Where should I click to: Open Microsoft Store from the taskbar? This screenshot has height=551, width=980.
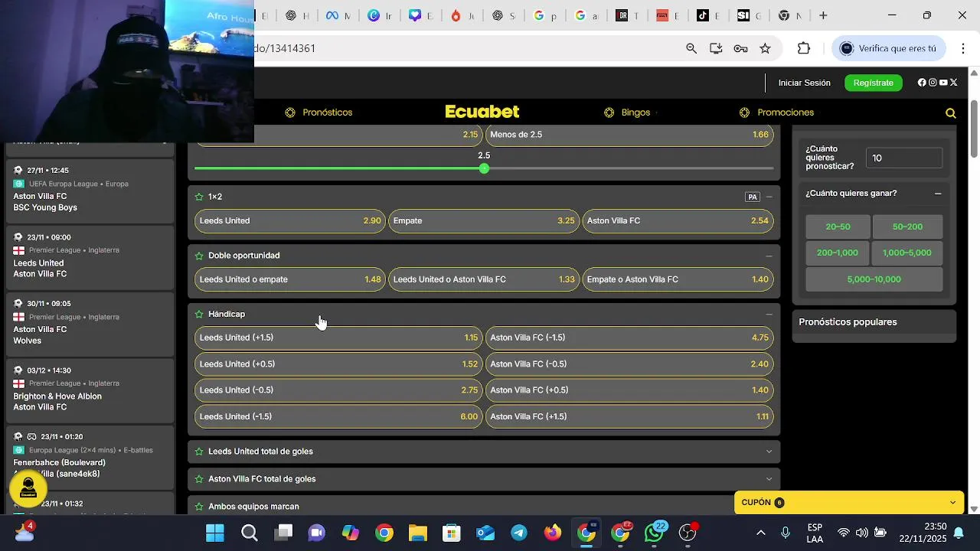452,533
